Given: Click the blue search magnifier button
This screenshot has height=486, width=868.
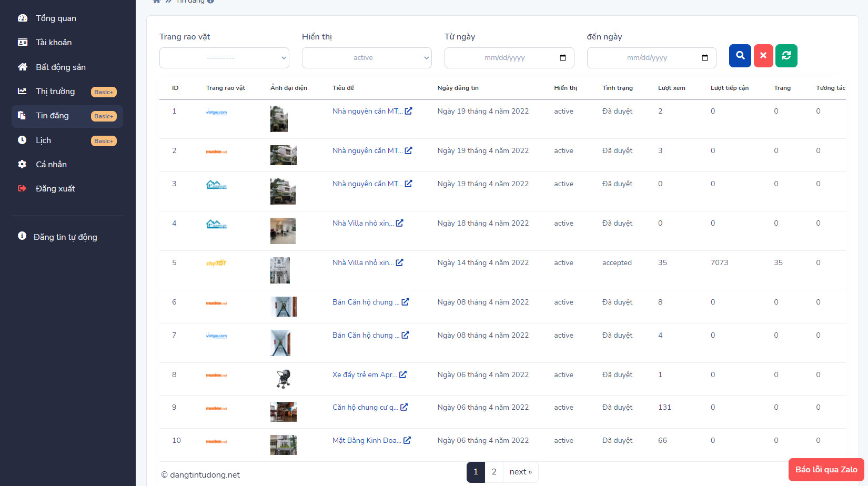Looking at the screenshot, I should (740, 56).
